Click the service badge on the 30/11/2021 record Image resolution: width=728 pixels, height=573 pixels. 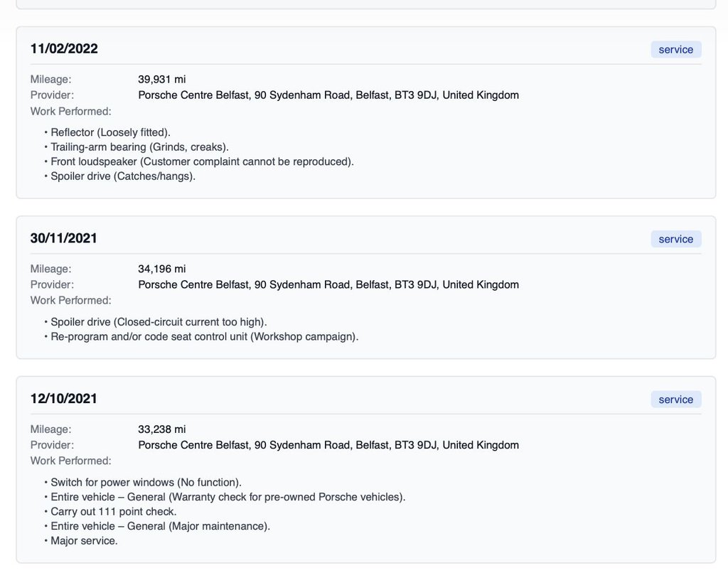(x=675, y=239)
